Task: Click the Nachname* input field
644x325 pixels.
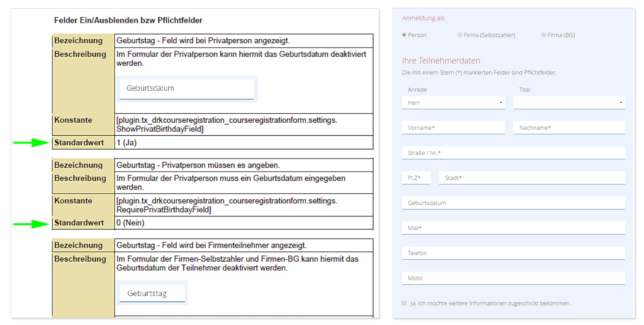Action: 569,128
